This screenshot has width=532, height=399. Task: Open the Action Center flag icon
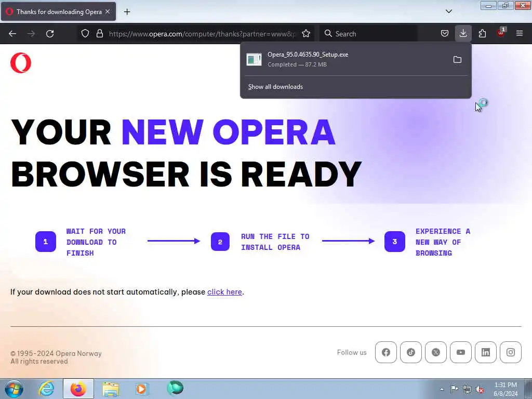[x=454, y=389]
